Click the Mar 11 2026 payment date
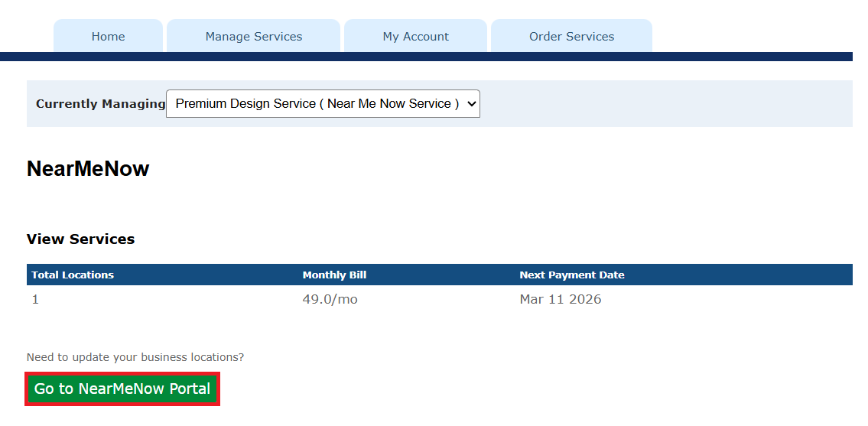Screen dimensions: 868x426 (x=560, y=300)
